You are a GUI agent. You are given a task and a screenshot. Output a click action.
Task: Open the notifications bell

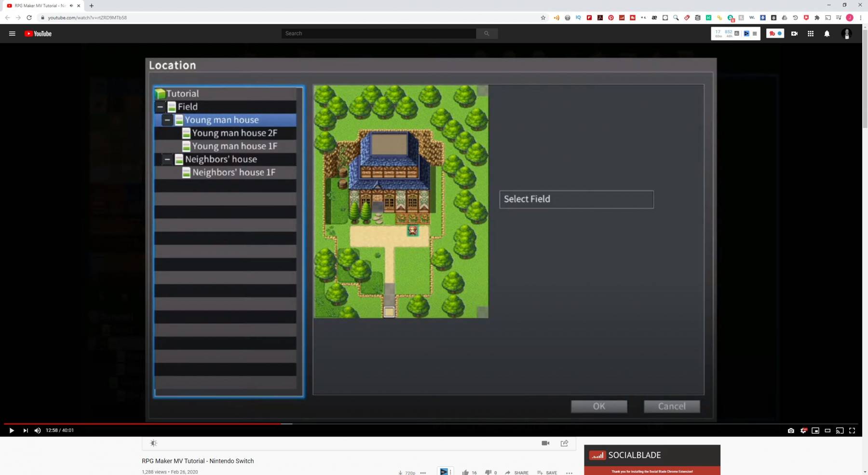click(827, 34)
